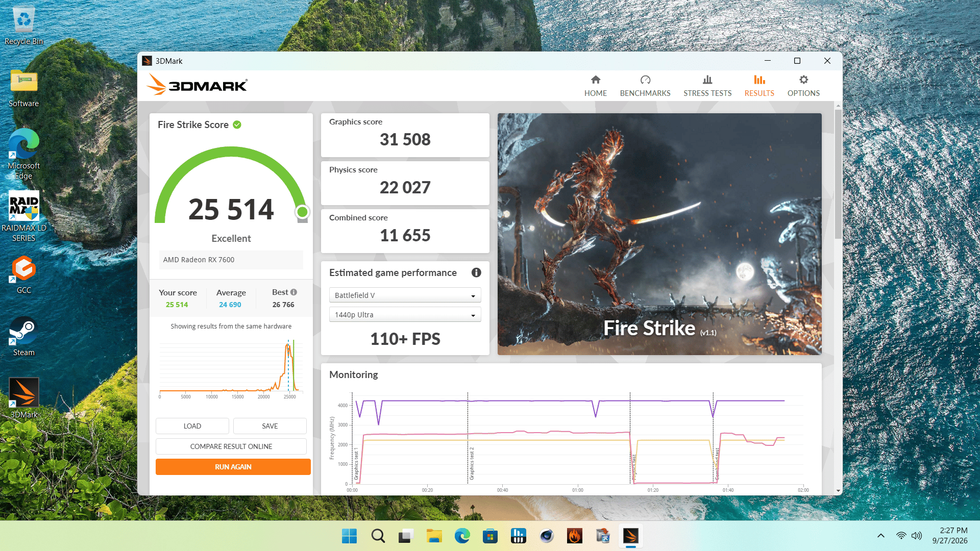This screenshot has height=551, width=980.
Task: Click the Average score 24 690
Action: click(x=230, y=305)
